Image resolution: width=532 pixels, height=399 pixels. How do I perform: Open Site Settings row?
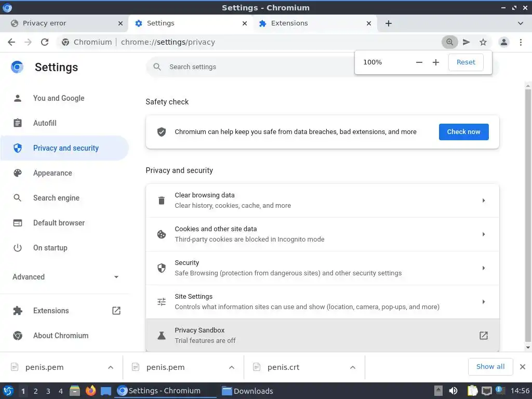tap(322, 302)
